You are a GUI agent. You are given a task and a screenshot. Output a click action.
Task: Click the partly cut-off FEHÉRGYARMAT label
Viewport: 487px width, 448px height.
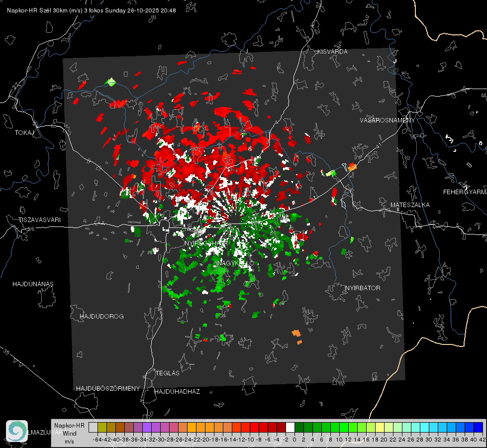465,192
